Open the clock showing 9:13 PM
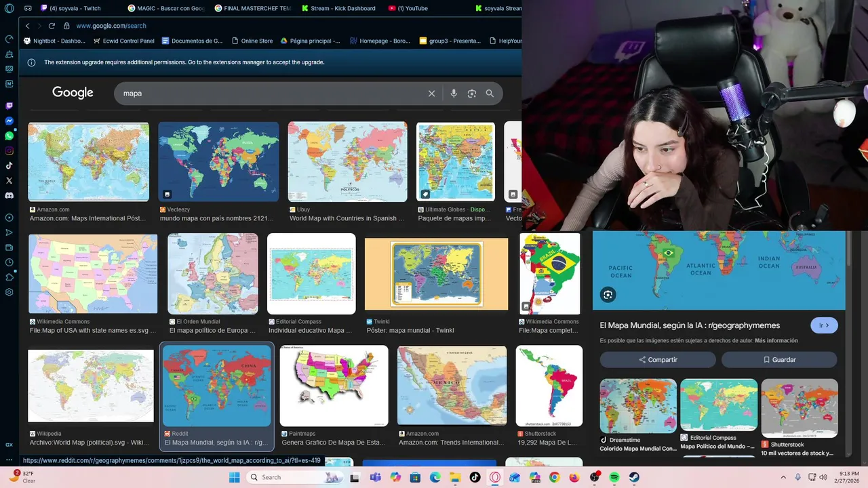This screenshot has height=488, width=868. [x=849, y=477]
